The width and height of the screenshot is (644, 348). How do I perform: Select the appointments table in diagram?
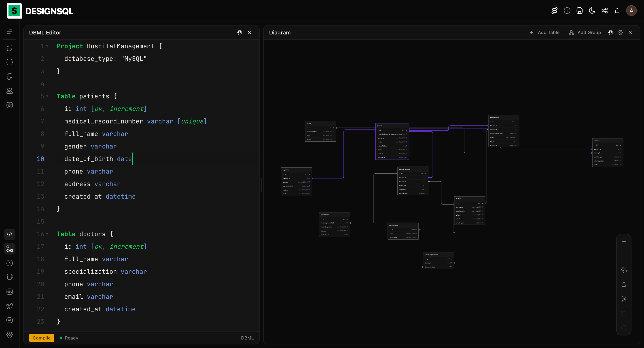tap(504, 131)
